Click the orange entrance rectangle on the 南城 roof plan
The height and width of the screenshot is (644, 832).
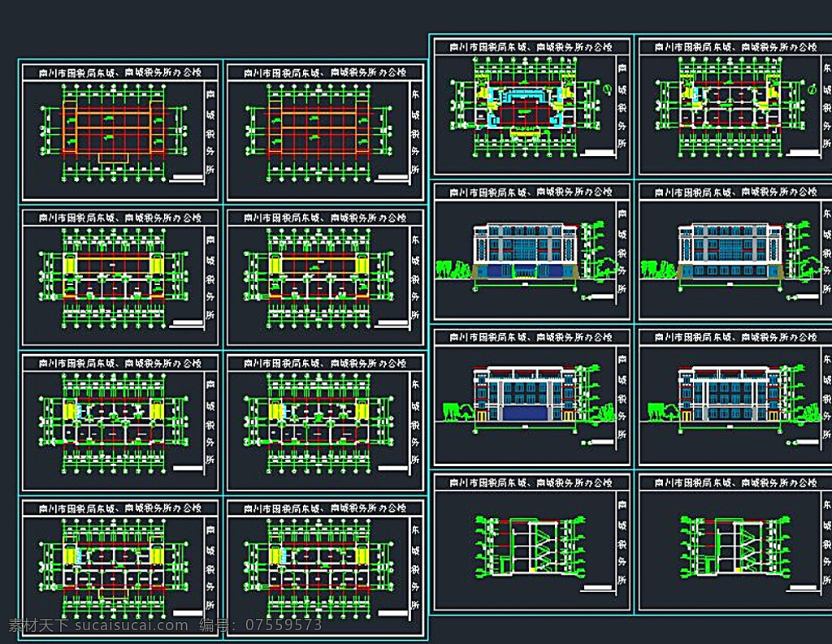[113, 158]
